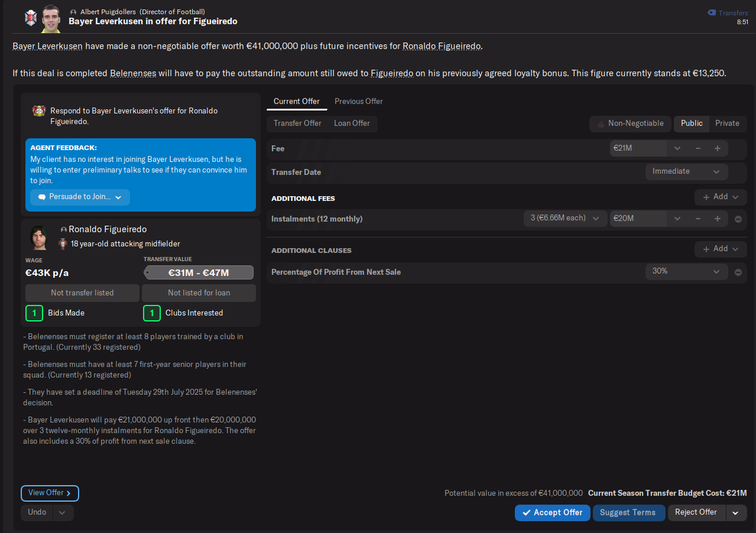Switch to the Previous Offer tab
The image size is (756, 533).
click(359, 101)
